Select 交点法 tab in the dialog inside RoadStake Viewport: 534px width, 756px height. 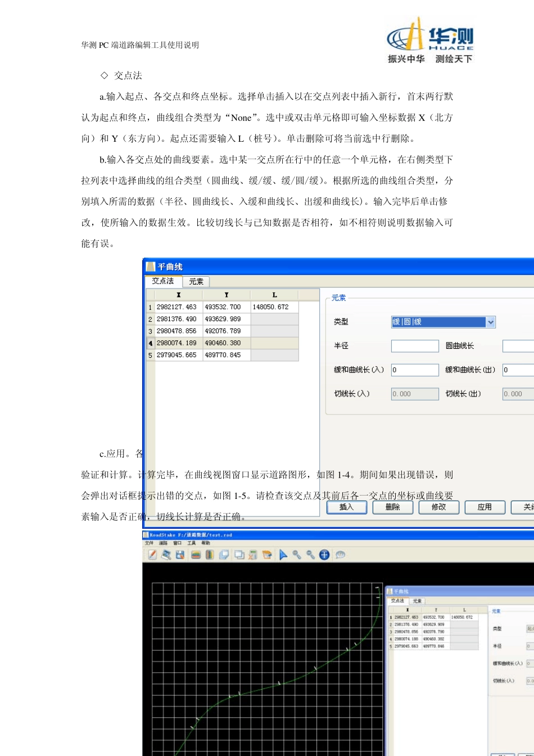397,601
